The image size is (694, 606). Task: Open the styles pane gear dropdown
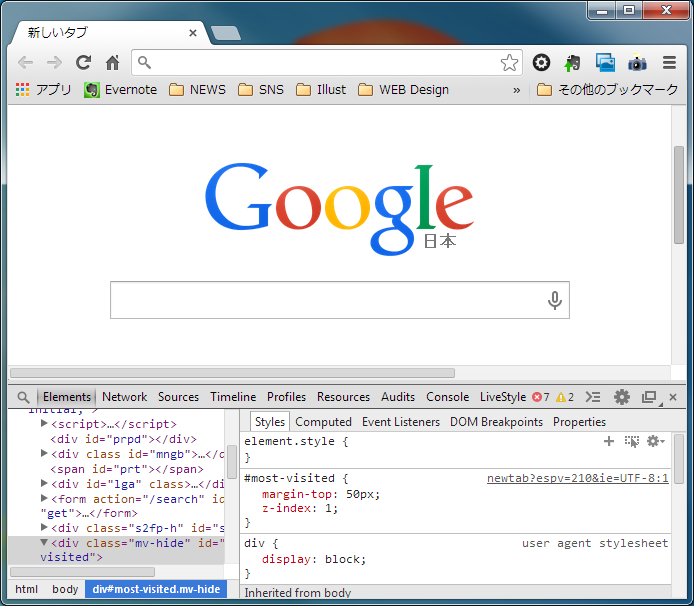(655, 441)
